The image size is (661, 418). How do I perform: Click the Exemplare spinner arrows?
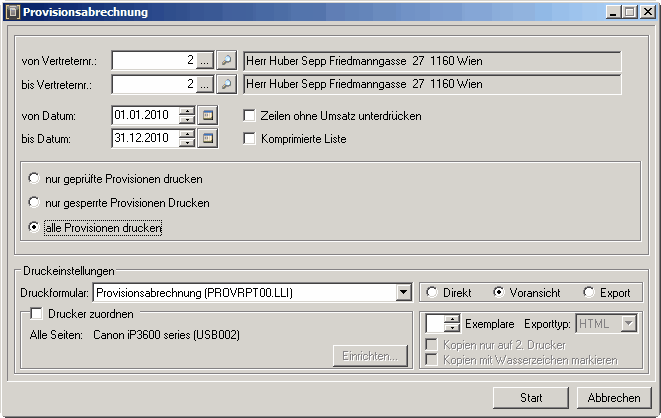[452, 324]
